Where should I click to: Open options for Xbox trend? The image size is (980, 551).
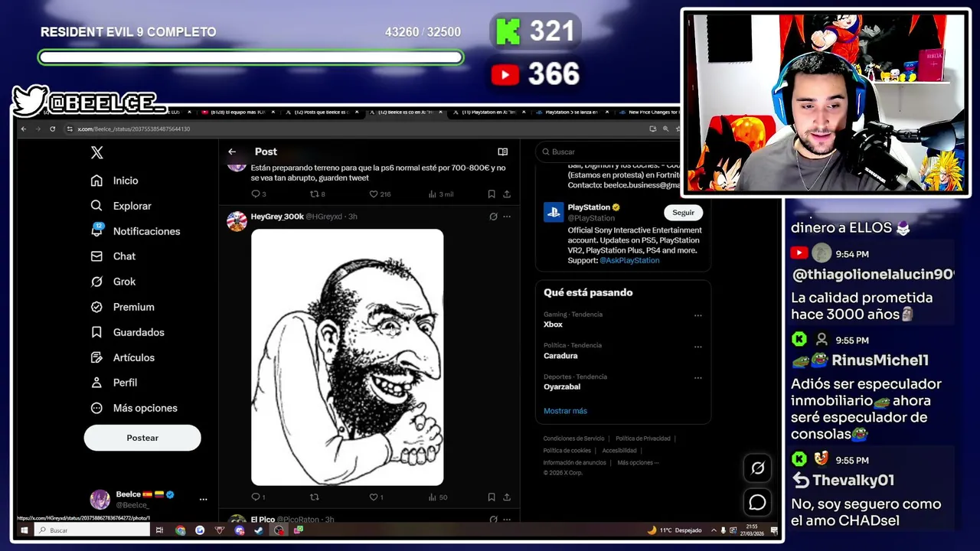(x=697, y=315)
